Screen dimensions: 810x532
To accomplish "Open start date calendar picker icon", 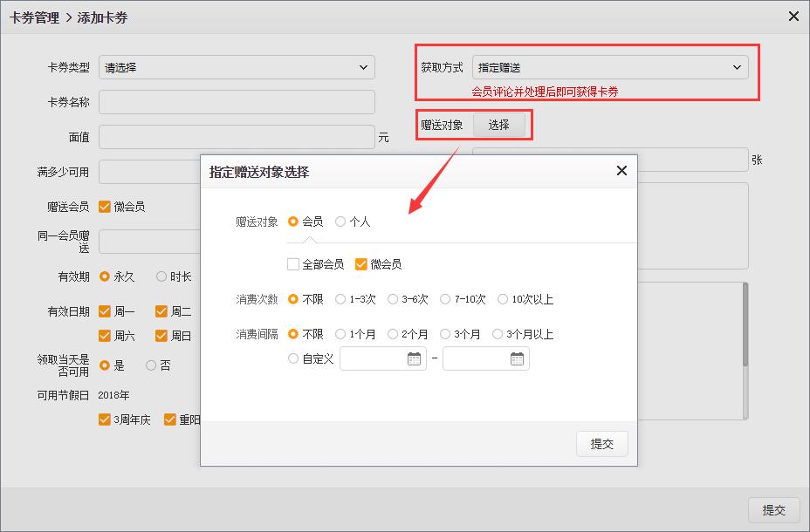I will (414, 358).
